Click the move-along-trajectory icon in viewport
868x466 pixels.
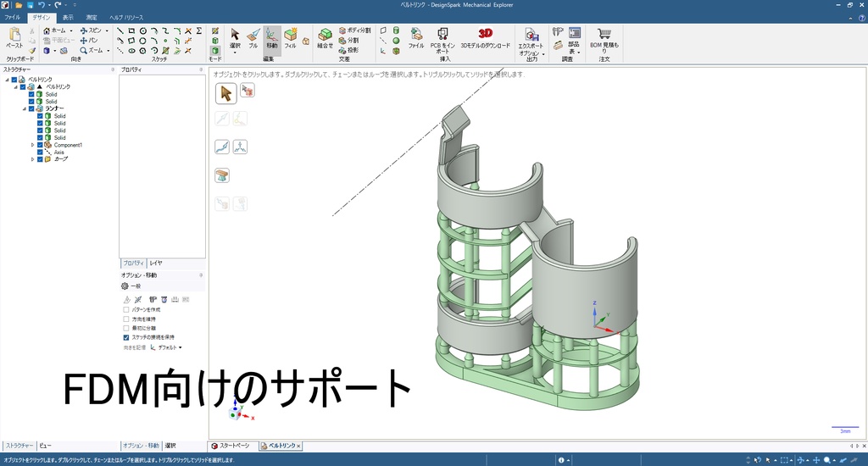tap(222, 147)
